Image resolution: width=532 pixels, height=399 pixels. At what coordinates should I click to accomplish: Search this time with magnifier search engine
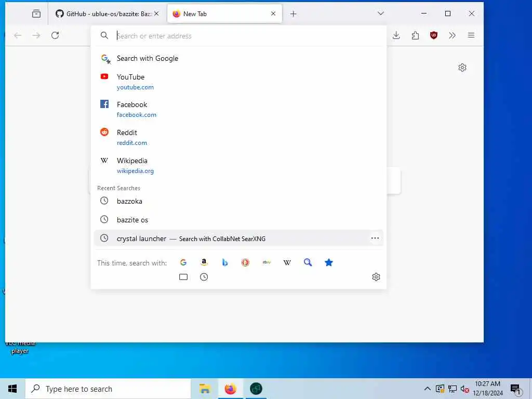click(x=308, y=262)
